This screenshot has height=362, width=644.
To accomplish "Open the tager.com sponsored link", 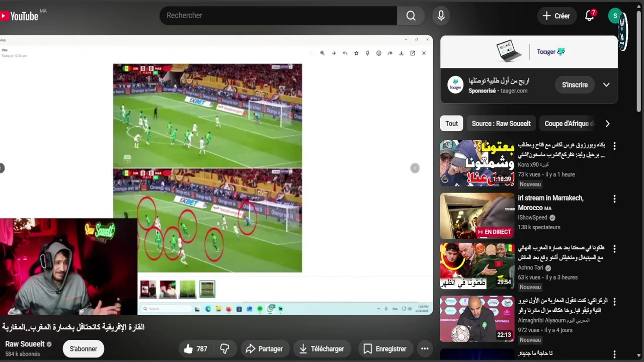I will pyautogui.click(x=514, y=91).
